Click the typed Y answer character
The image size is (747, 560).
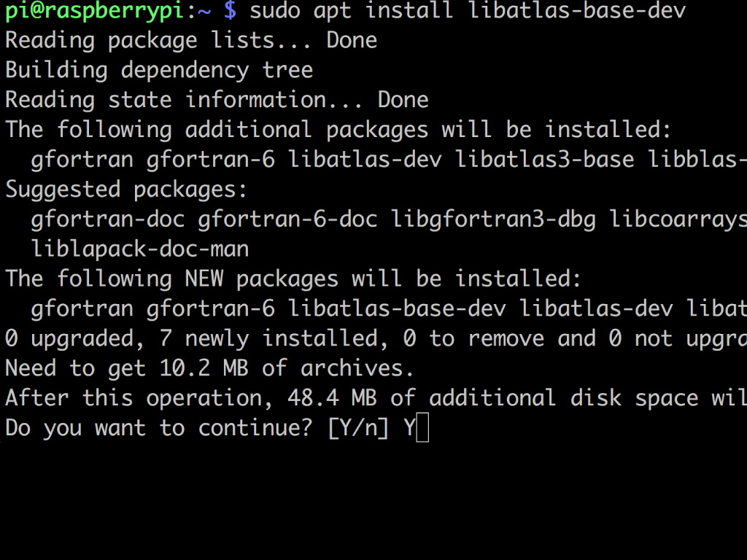pyautogui.click(x=410, y=427)
